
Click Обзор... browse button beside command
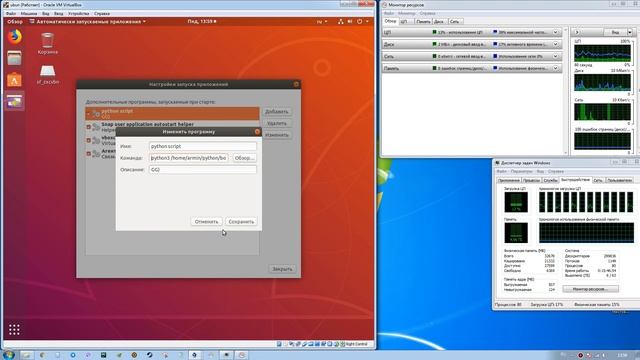[x=244, y=158]
